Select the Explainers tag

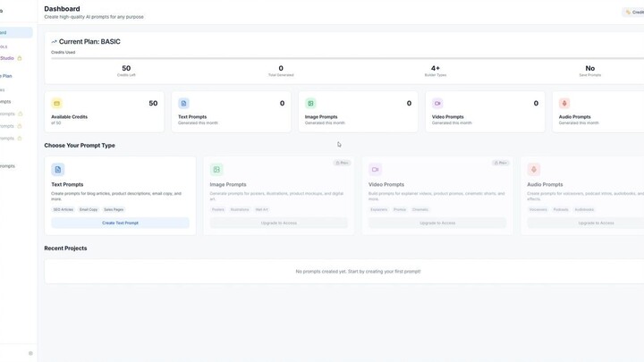[x=378, y=209]
